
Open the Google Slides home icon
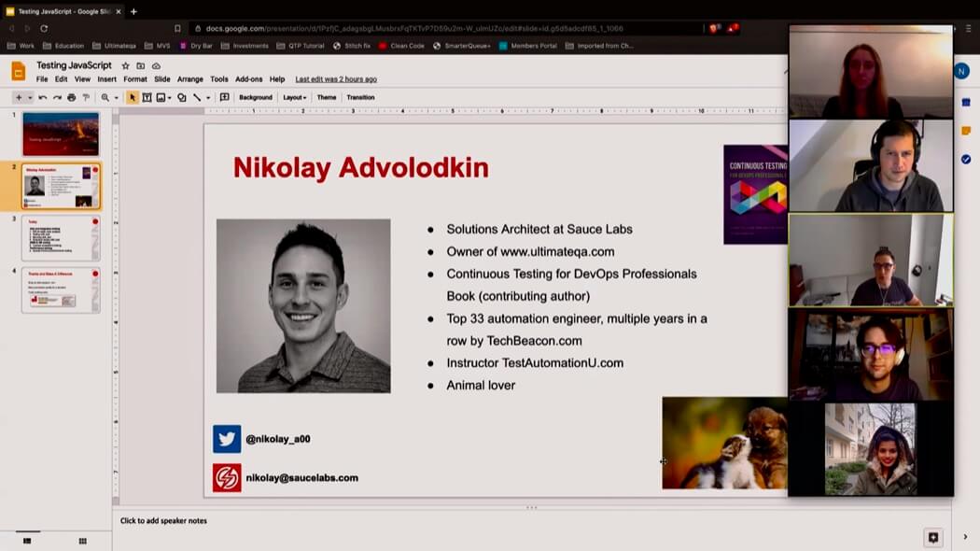[18, 71]
